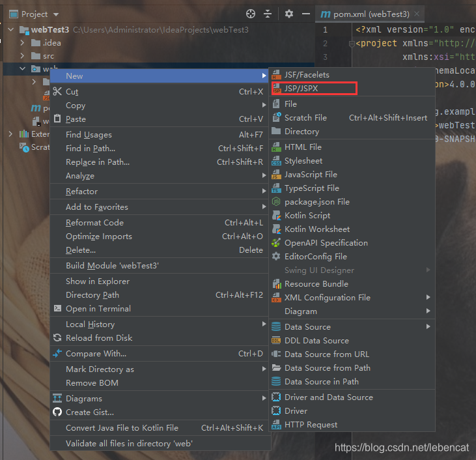
Task: Click the Reload from Disk icon
Action: click(57, 338)
